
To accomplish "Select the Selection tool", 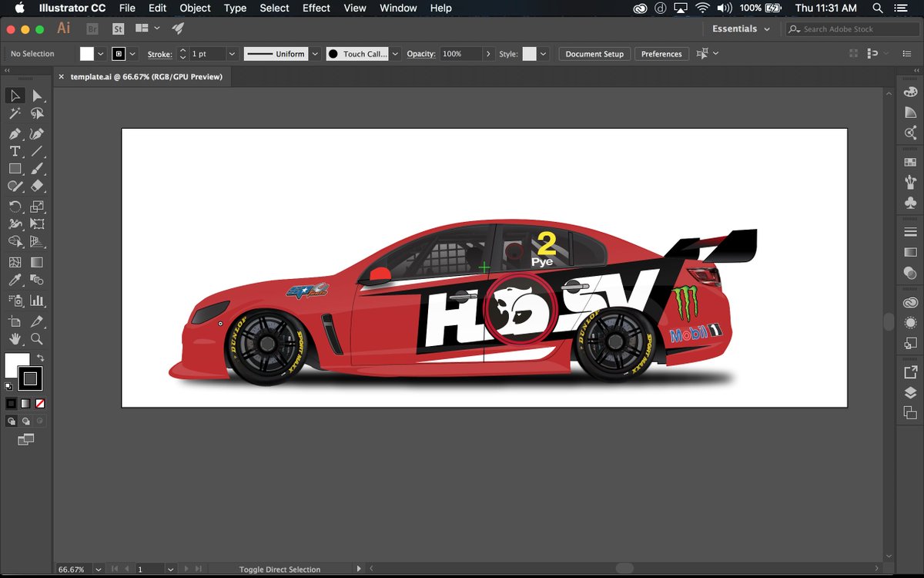I will pos(15,96).
